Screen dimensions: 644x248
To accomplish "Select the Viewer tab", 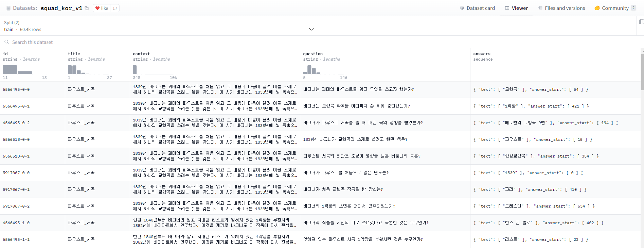I will [x=516, y=8].
